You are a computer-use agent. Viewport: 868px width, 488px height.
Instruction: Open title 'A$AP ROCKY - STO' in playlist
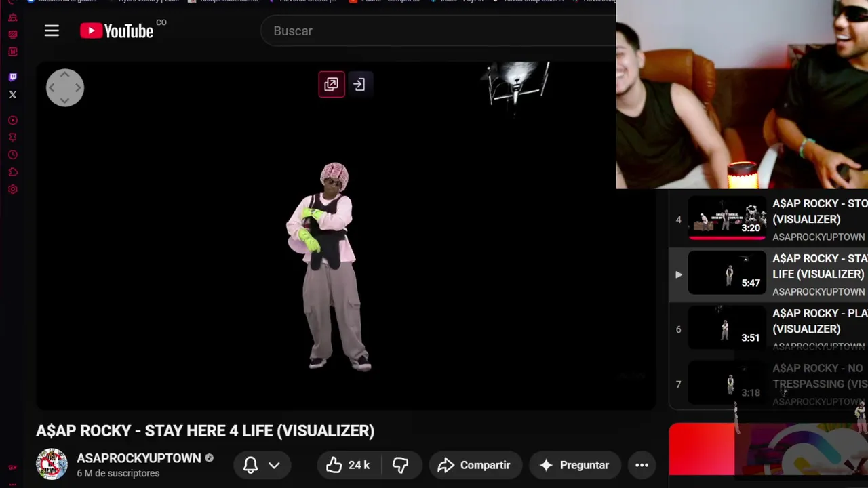coord(820,211)
